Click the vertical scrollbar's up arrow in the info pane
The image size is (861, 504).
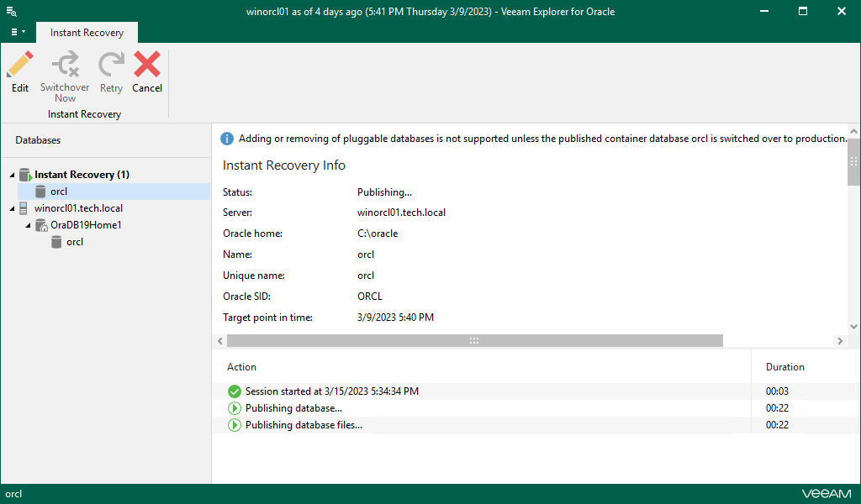(x=854, y=132)
